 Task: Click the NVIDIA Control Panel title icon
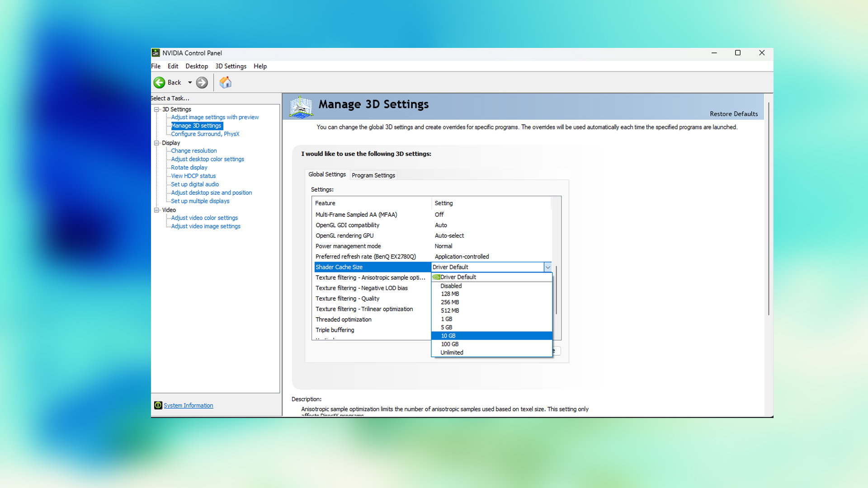point(156,53)
